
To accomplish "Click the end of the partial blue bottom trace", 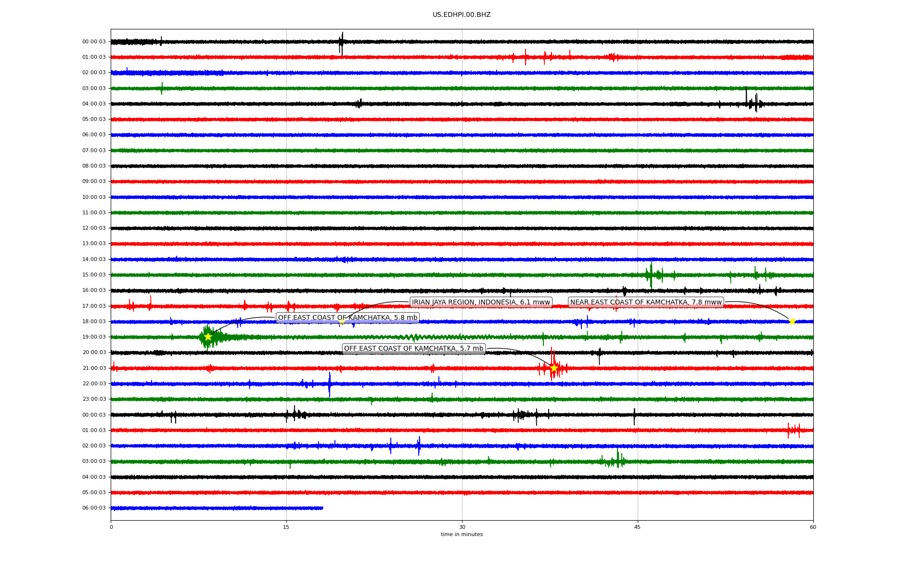I will coord(322,508).
